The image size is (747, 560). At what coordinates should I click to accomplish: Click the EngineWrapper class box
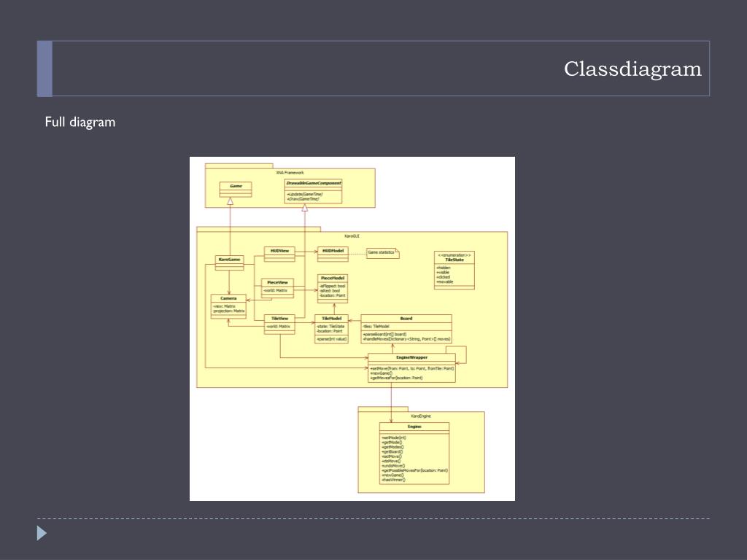point(411,367)
